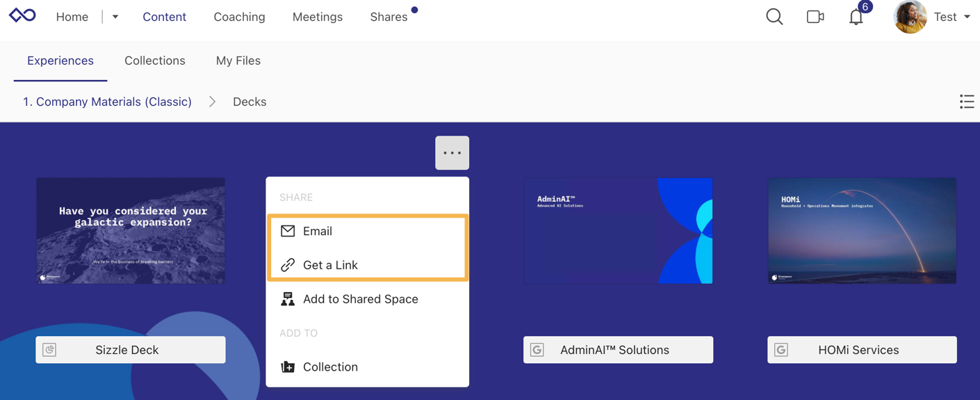Click the Test username text
Viewport: 980px width, 400px height.
click(x=945, y=17)
